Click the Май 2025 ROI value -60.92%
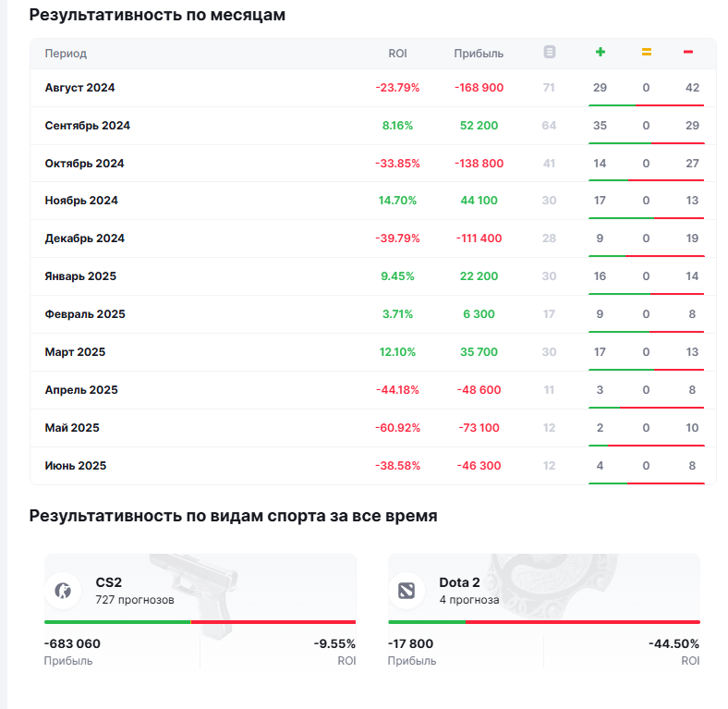Screen dimensions: 728x709 point(397,428)
